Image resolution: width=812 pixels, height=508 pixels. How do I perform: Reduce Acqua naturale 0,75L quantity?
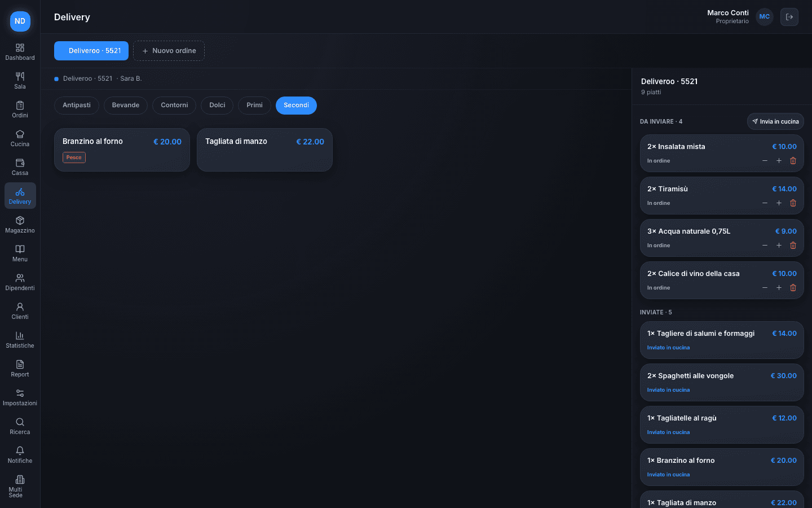click(765, 246)
